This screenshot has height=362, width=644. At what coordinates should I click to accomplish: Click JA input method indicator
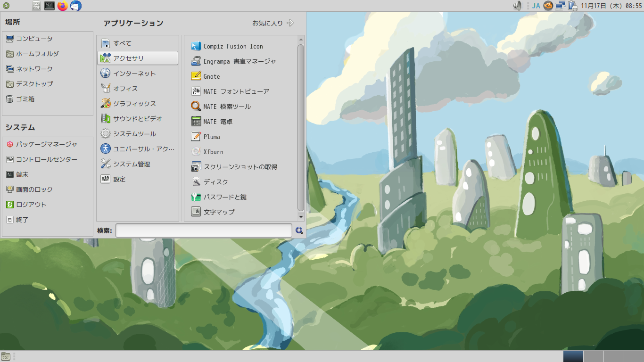click(x=536, y=6)
